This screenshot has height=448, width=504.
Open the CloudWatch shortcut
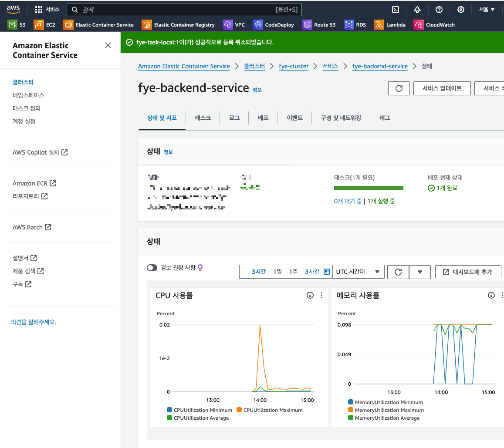pos(434,25)
